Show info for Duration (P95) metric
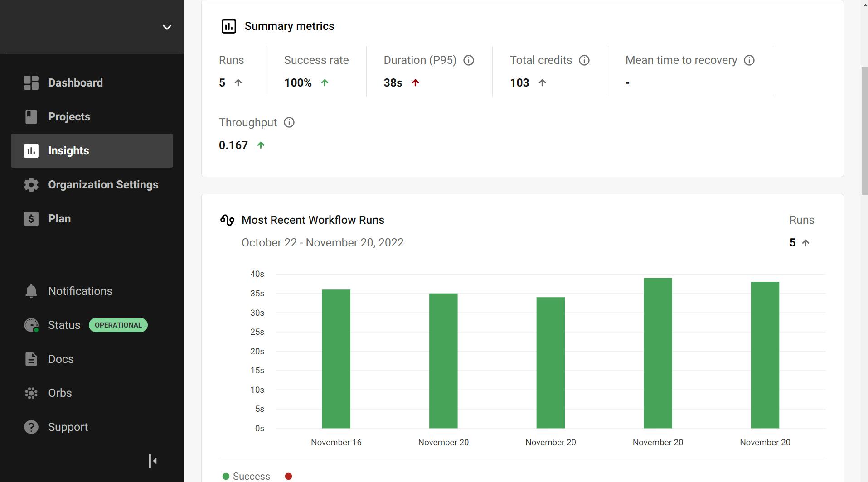Screen dimensions: 868x482 (x=469, y=60)
